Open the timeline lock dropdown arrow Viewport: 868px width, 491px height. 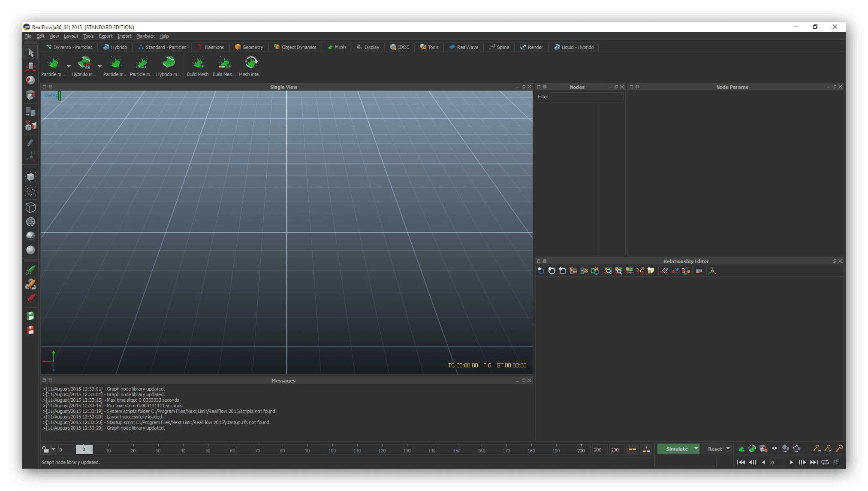pyautogui.click(x=53, y=449)
